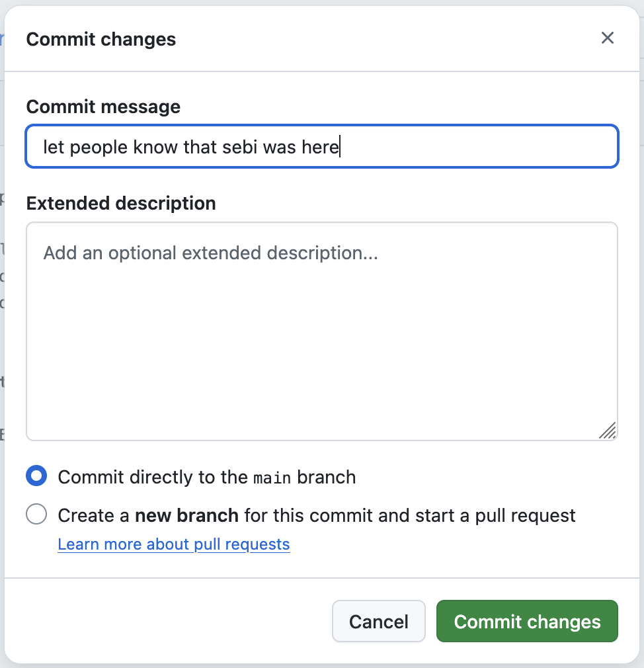The height and width of the screenshot is (668, 644).
Task: Click the resize grip on the description box
Action: (x=608, y=431)
